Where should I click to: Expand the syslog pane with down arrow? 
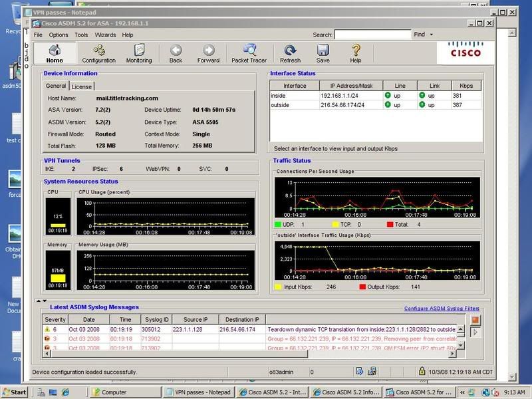click(45, 301)
